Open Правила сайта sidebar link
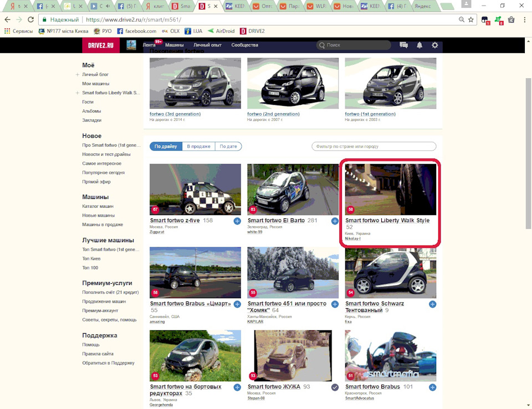This screenshot has width=532, height=409. 98,354
